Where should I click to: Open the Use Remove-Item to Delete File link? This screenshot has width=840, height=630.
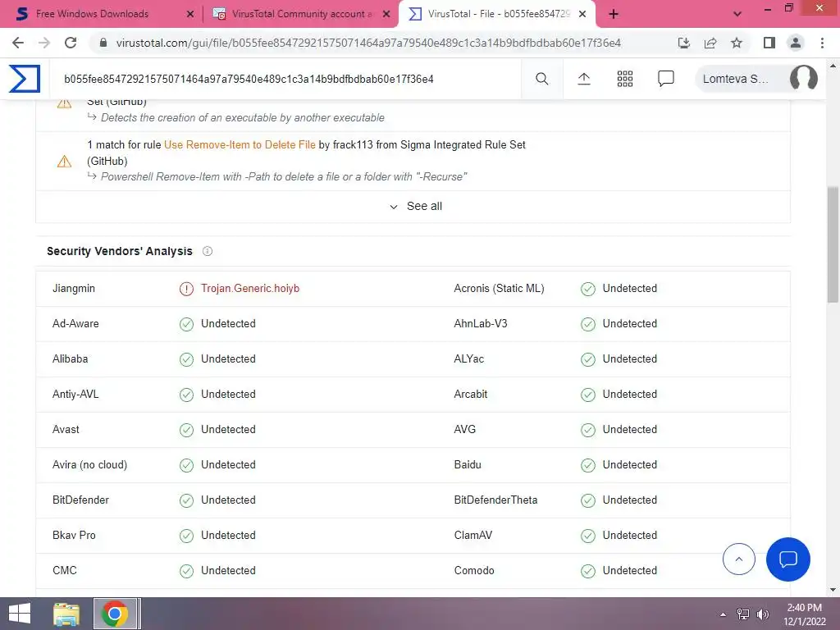[240, 144]
